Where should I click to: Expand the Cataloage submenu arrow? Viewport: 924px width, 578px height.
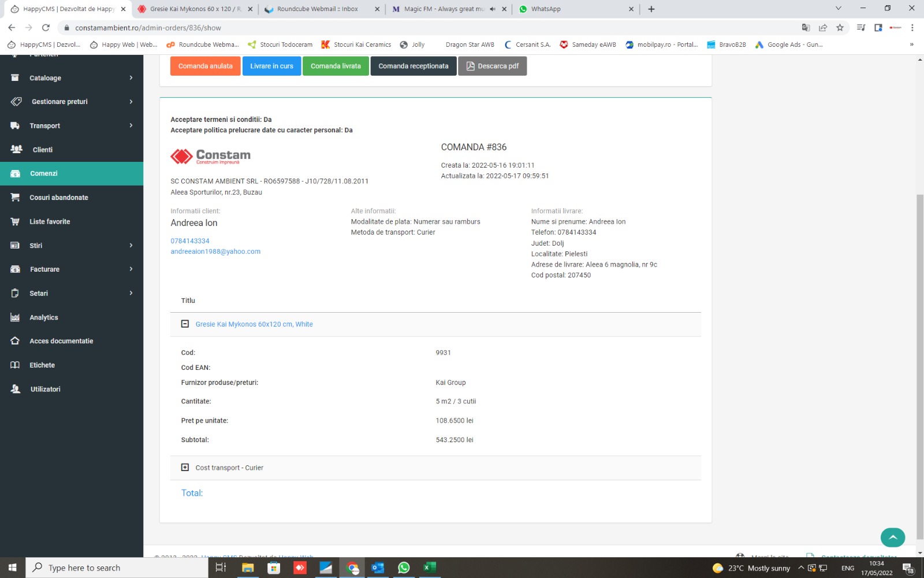(131, 78)
